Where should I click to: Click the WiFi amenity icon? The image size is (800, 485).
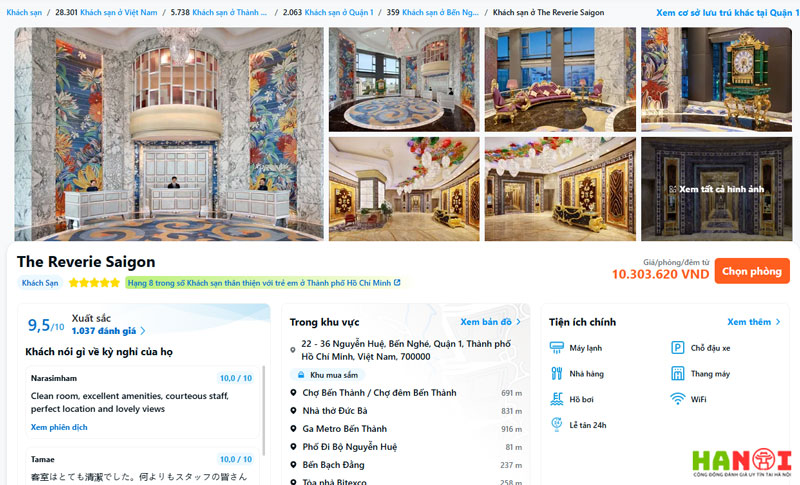(678, 399)
